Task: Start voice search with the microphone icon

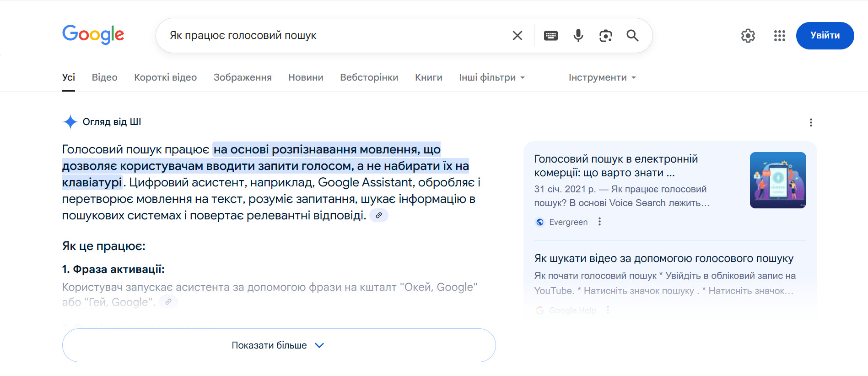Action: (x=578, y=35)
